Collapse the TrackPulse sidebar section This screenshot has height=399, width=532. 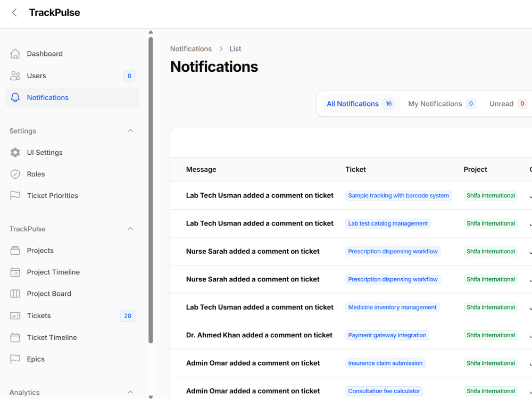pyautogui.click(x=130, y=229)
